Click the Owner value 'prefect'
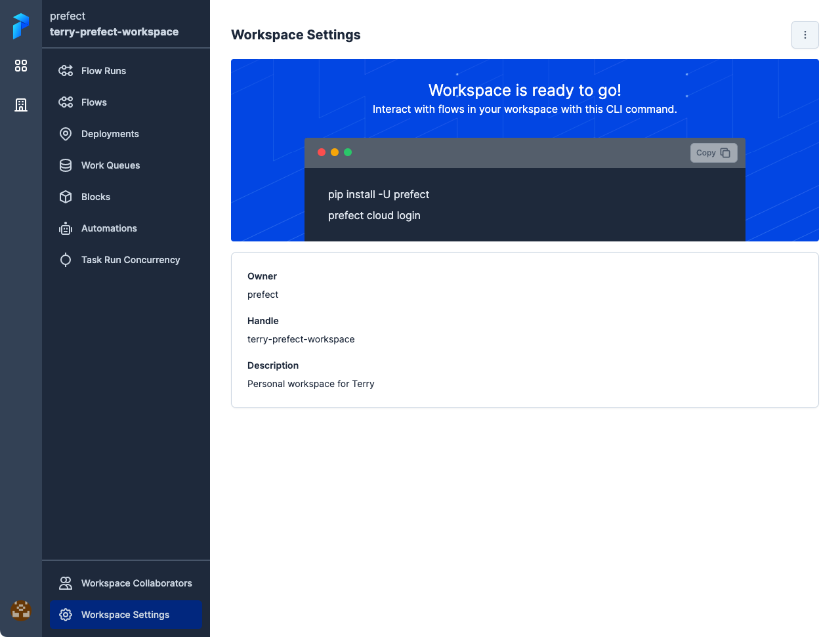The image size is (840, 637). [x=262, y=295]
